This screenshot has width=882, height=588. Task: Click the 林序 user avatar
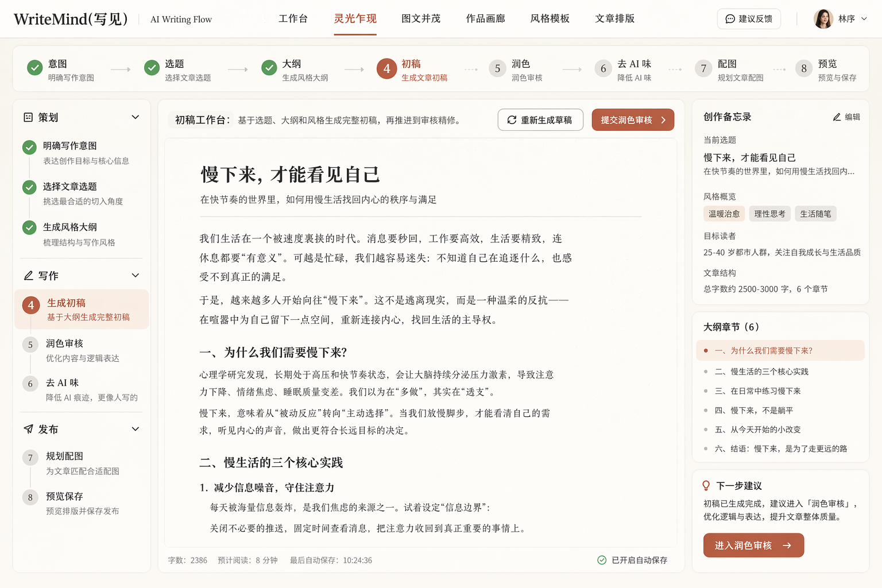point(823,19)
